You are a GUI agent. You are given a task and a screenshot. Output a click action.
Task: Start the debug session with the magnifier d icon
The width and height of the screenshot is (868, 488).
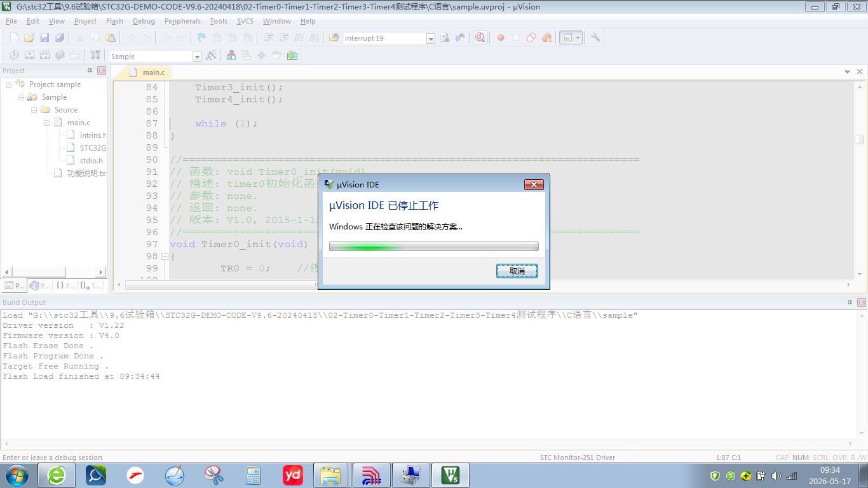pos(480,38)
